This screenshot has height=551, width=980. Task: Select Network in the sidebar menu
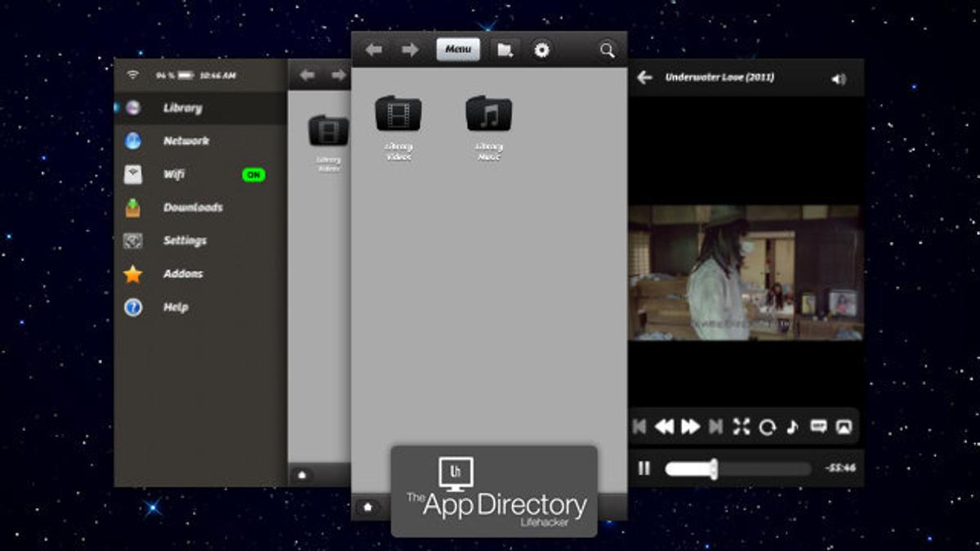click(x=185, y=141)
